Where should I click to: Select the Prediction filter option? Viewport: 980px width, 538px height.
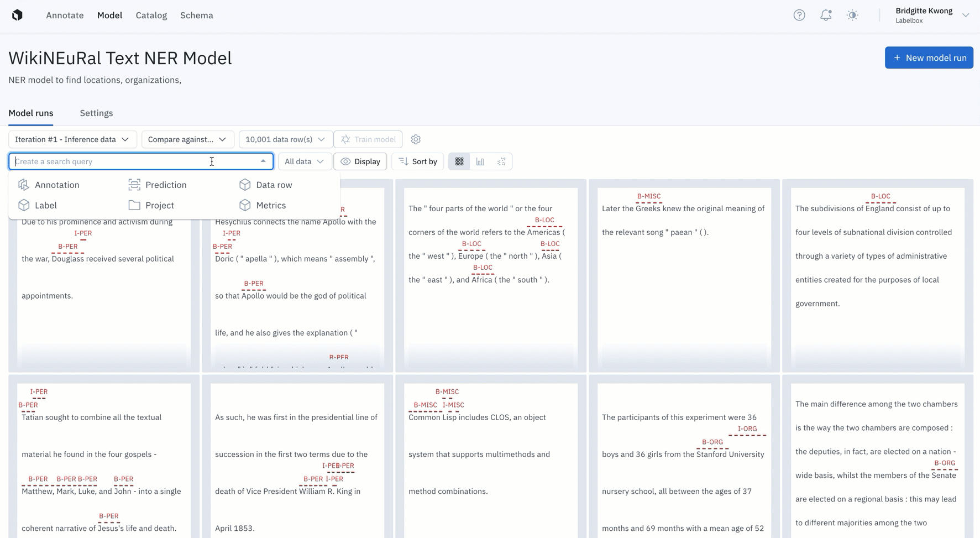pos(158,185)
